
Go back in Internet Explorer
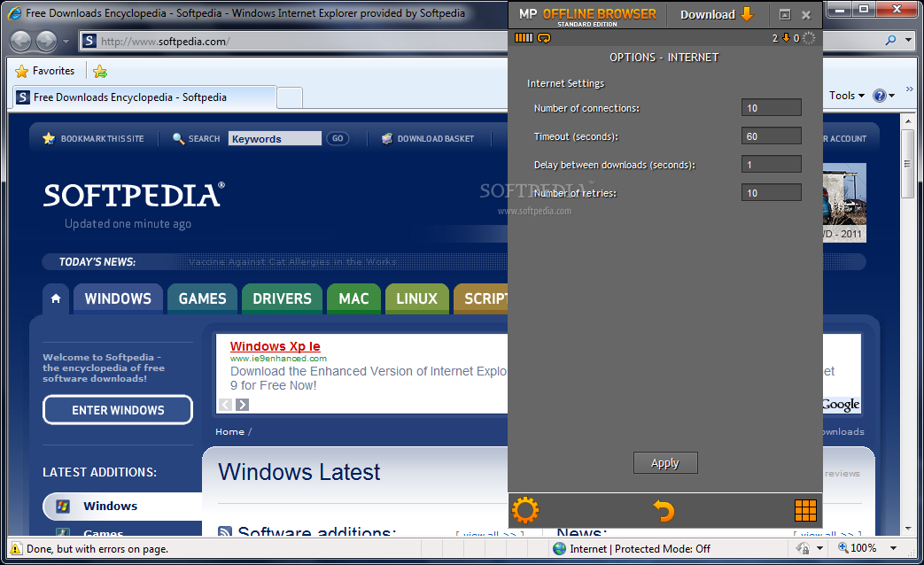pos(20,42)
